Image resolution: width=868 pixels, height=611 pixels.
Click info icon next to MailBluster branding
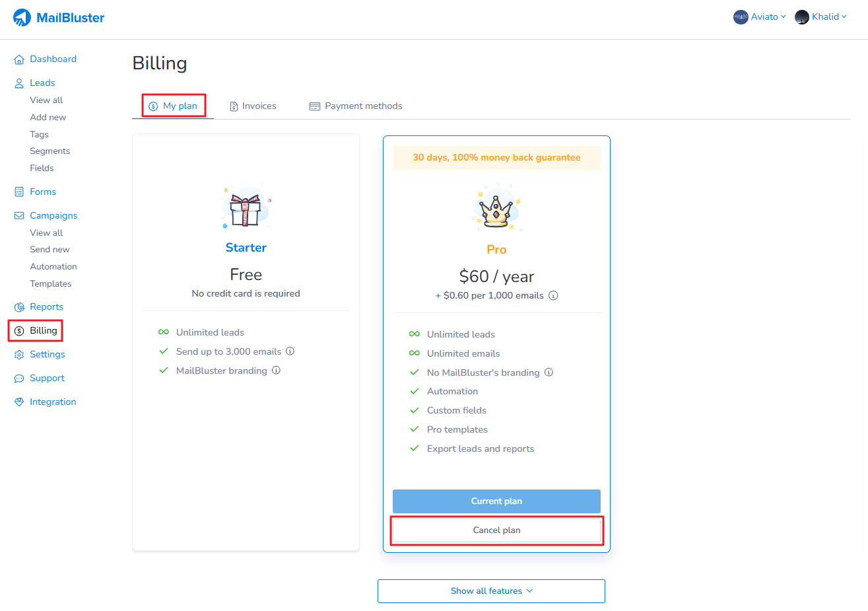click(276, 371)
